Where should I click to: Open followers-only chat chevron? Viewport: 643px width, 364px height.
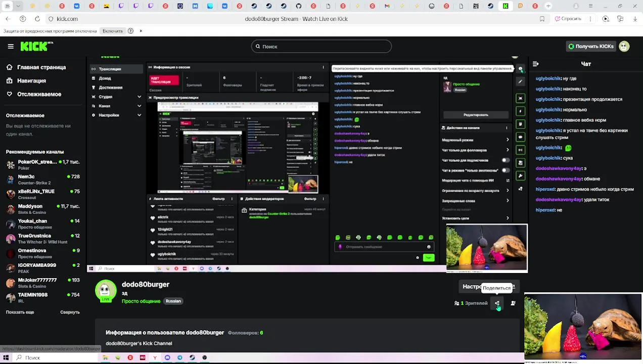click(508, 150)
